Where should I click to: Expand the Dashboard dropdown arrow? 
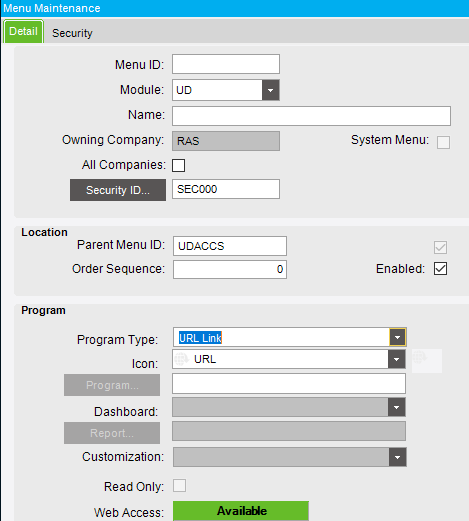[x=397, y=407]
